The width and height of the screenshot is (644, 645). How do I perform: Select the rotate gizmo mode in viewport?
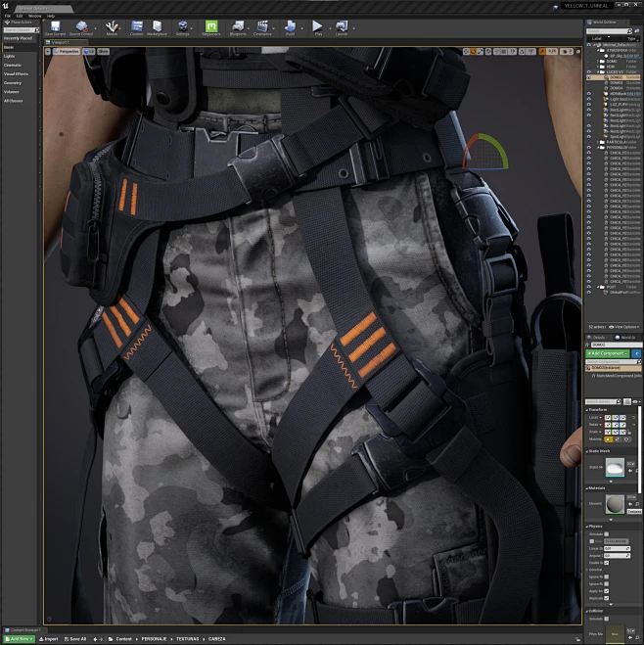[474, 52]
